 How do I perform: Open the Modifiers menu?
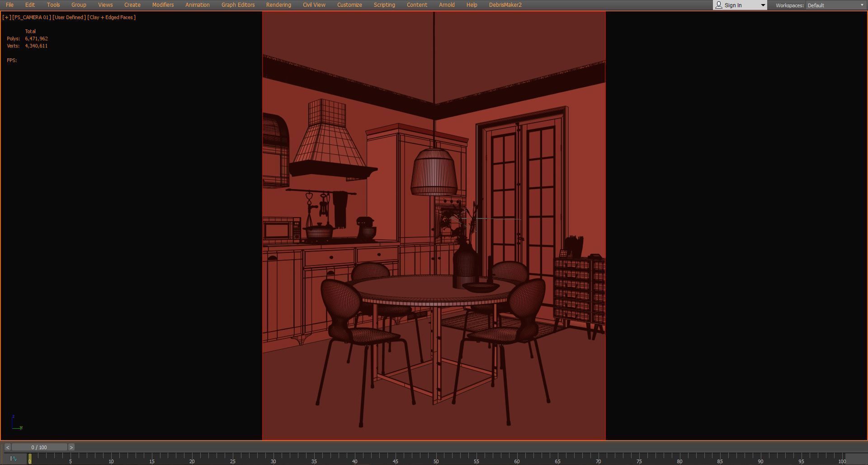tap(163, 5)
